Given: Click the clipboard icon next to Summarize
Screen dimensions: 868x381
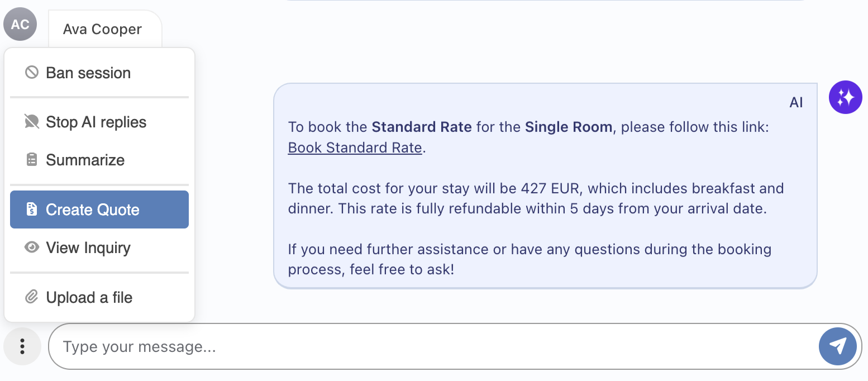Looking at the screenshot, I should click(x=32, y=160).
